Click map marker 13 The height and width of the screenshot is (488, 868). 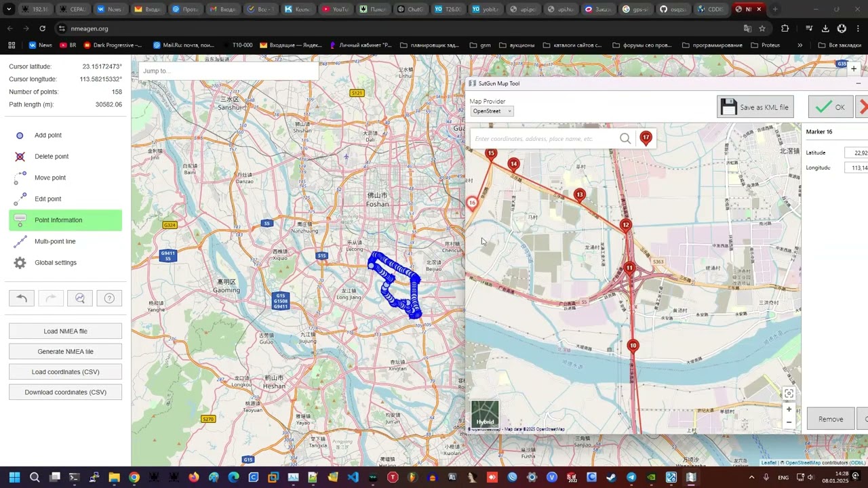[579, 196]
